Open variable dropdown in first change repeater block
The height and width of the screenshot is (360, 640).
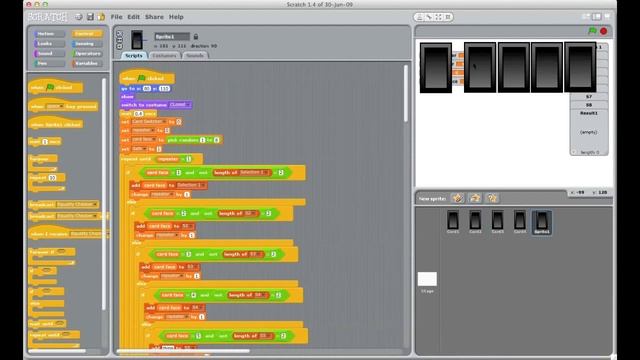coord(162,194)
